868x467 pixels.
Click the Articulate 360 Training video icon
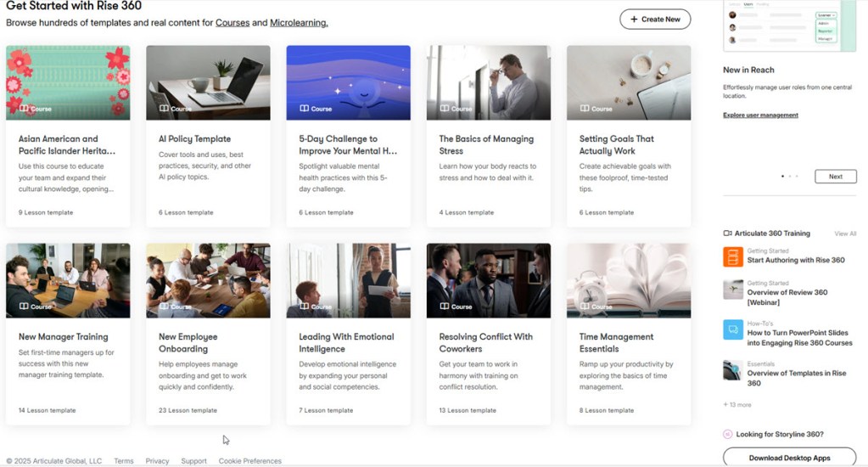point(727,233)
